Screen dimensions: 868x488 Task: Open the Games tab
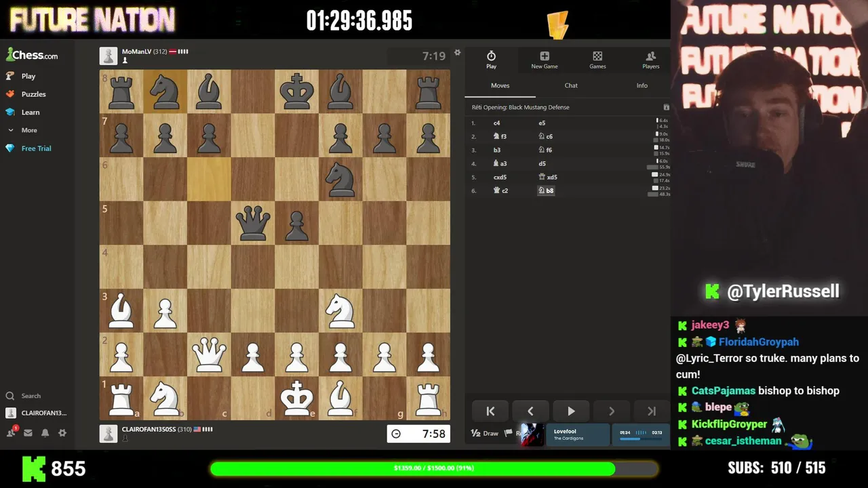[x=597, y=60]
